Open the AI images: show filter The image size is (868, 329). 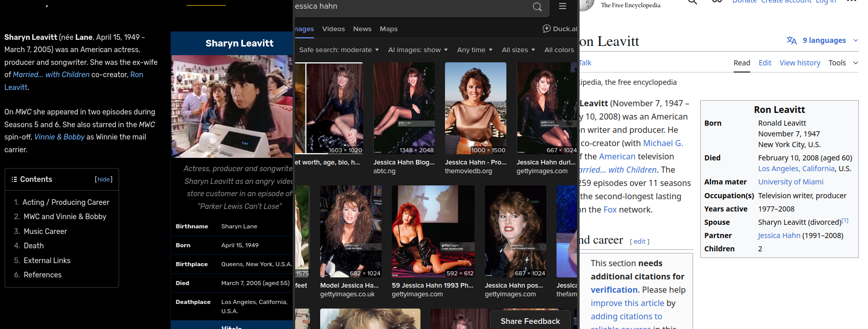[x=417, y=50]
